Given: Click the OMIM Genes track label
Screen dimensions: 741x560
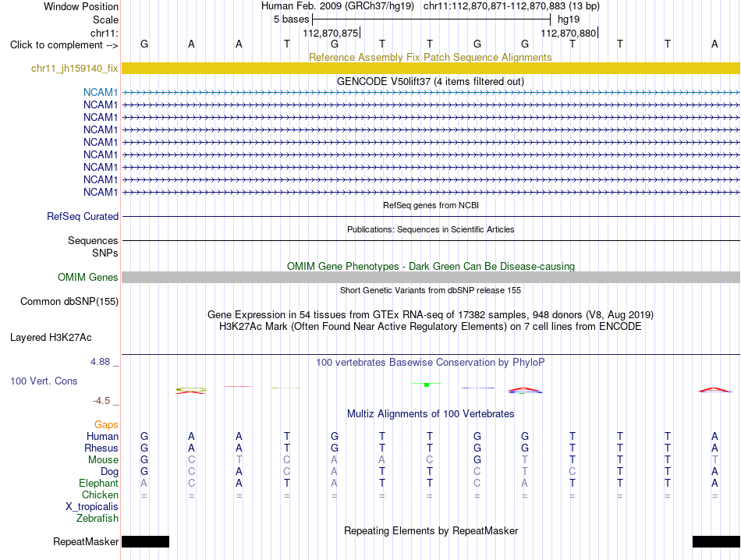Looking at the screenshot, I should [x=87, y=278].
